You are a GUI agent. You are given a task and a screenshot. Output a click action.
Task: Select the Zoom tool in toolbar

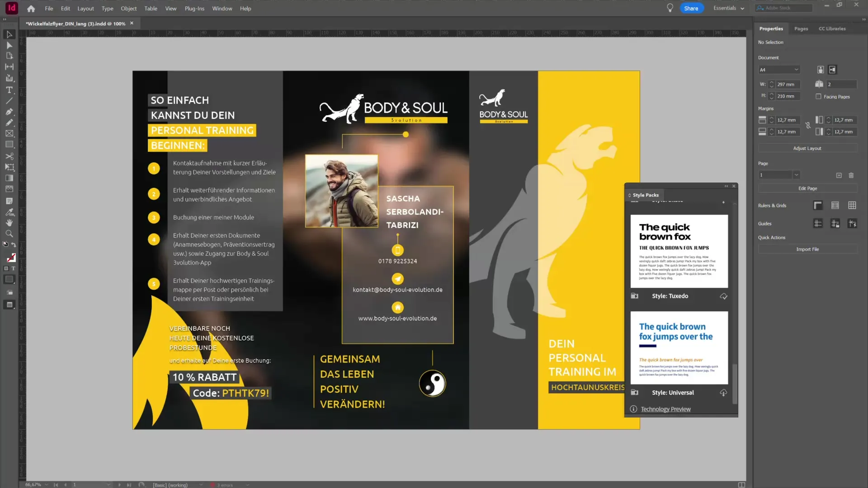click(9, 234)
